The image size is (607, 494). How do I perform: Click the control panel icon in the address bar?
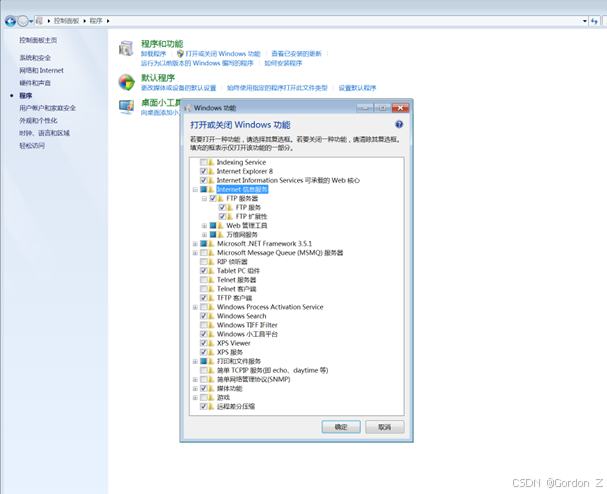point(39,21)
